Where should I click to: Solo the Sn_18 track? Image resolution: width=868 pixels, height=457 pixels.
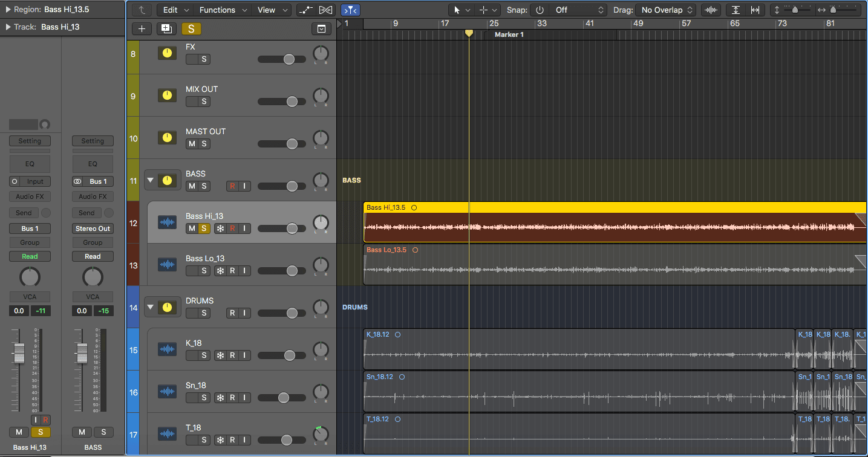tap(204, 398)
